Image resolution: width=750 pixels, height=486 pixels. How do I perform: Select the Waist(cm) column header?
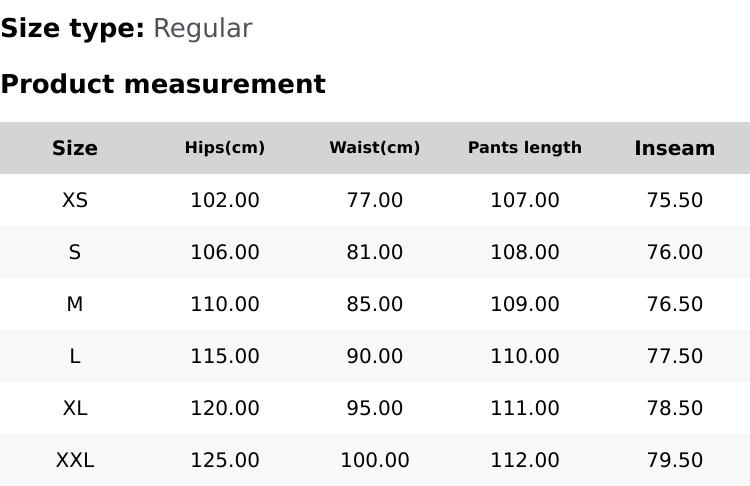pyautogui.click(x=375, y=148)
